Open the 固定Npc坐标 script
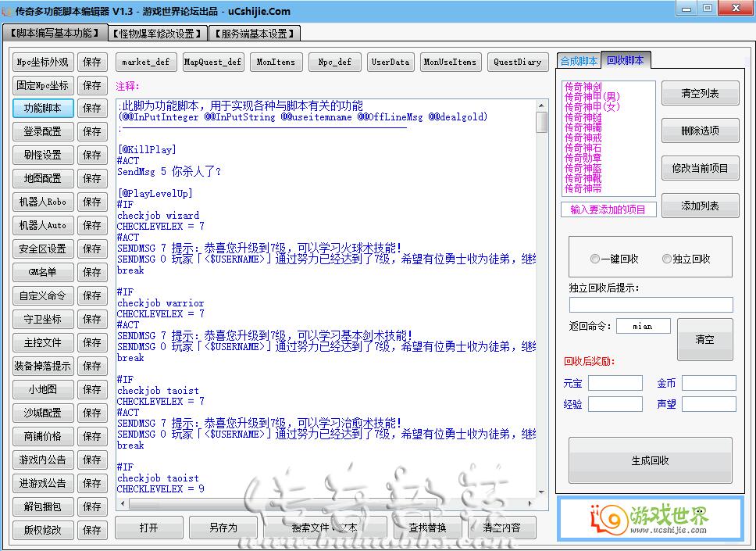Viewport: 756px width, 551px height. 43,85
